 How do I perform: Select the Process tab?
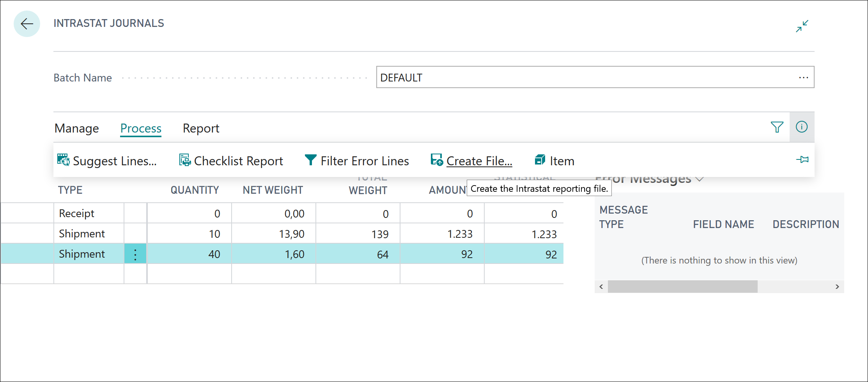pyautogui.click(x=141, y=128)
